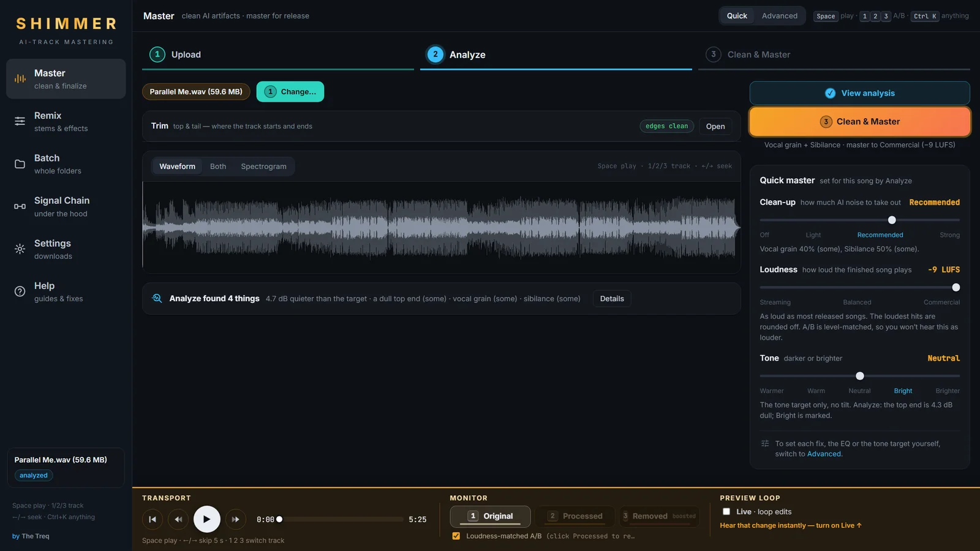The image size is (980, 551).
Task: Uncheck Loudness-matched A/B checkbox
Action: [x=456, y=536]
